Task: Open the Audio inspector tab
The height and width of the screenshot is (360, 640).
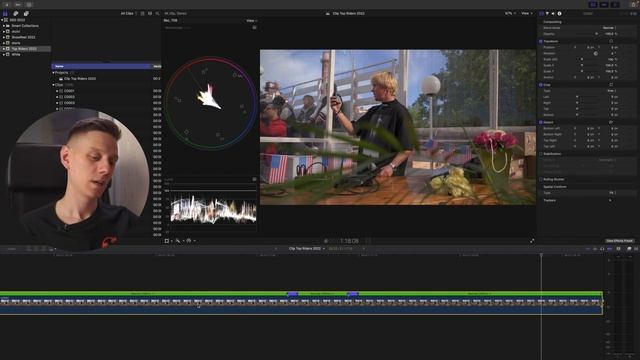Action: pyautogui.click(x=553, y=13)
